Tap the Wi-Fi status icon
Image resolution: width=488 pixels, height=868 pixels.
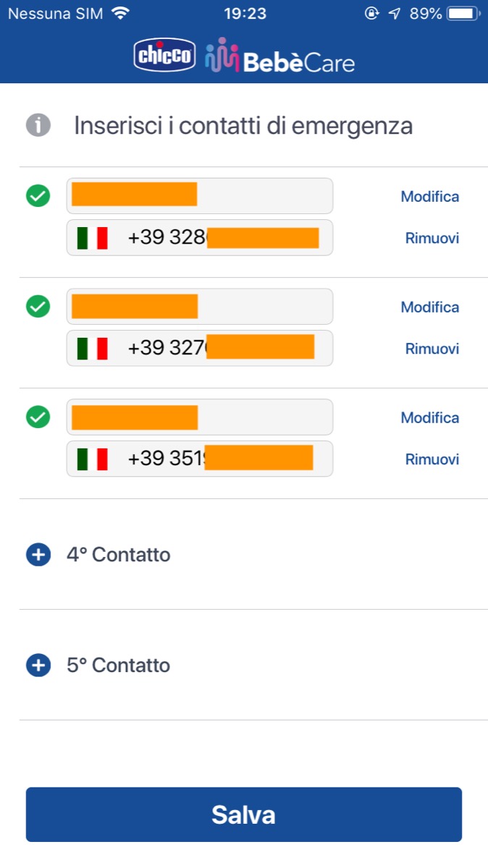[120, 13]
